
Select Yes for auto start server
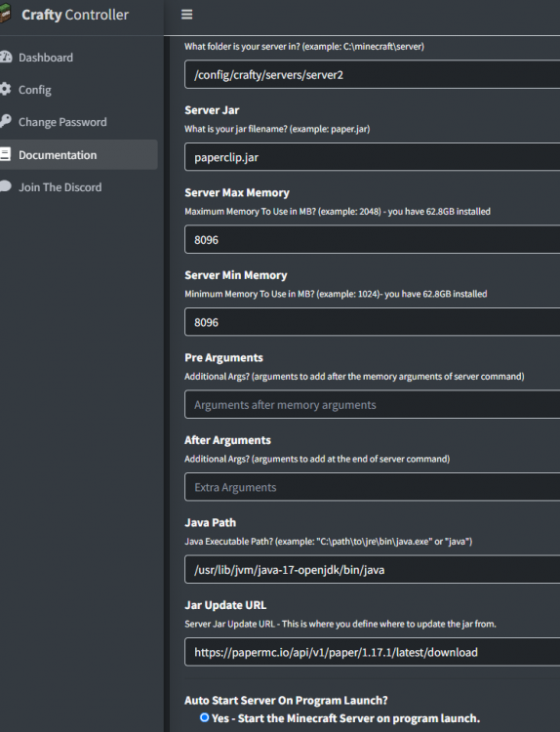(x=205, y=717)
